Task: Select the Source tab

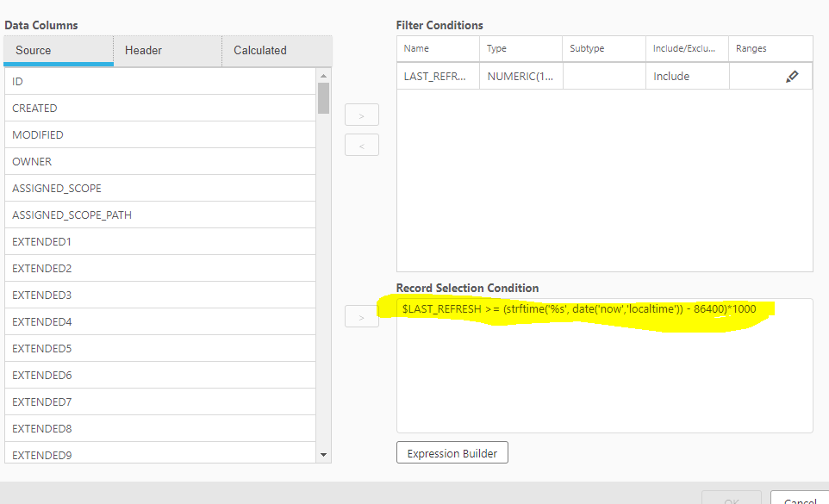Action: click(59, 50)
